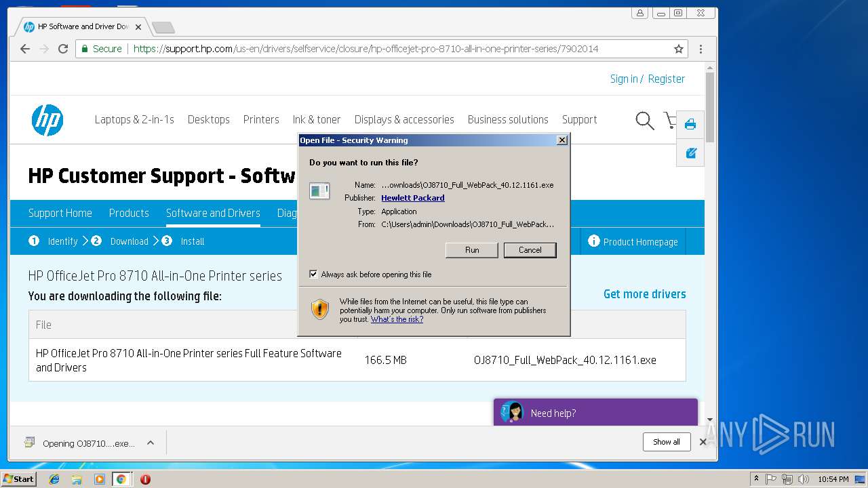Click the HP logo
Image resolution: width=868 pixels, height=488 pixels.
(47, 120)
